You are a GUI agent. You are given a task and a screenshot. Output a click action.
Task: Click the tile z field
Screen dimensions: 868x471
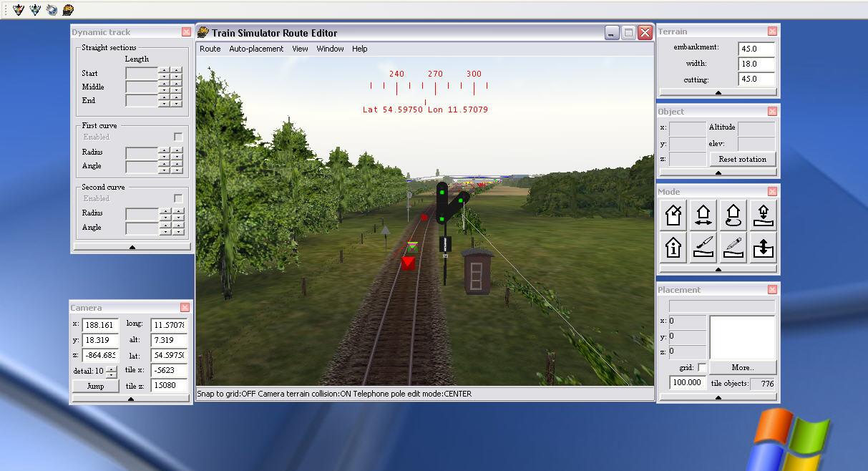click(x=169, y=386)
